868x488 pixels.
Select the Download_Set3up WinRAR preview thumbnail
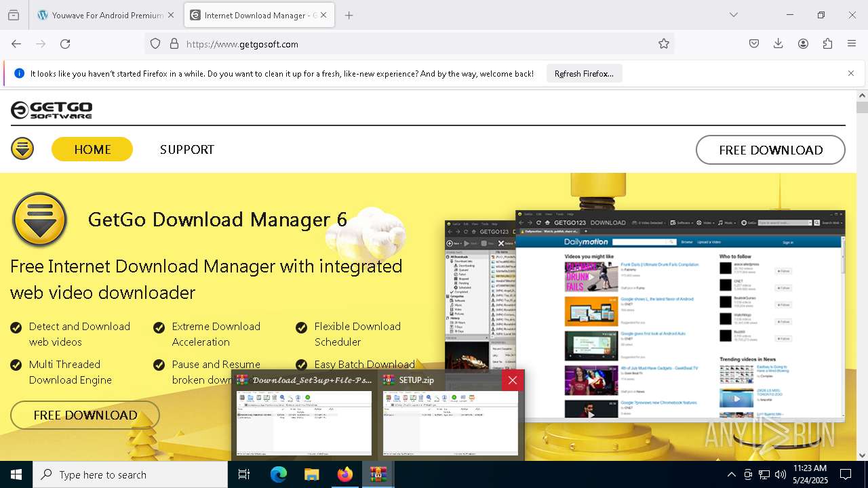click(304, 423)
